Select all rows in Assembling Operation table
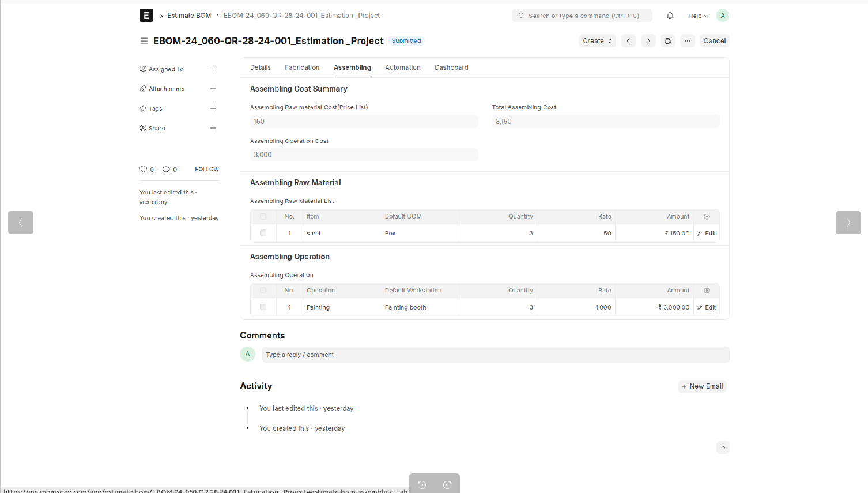868x493 pixels. pyautogui.click(x=263, y=291)
